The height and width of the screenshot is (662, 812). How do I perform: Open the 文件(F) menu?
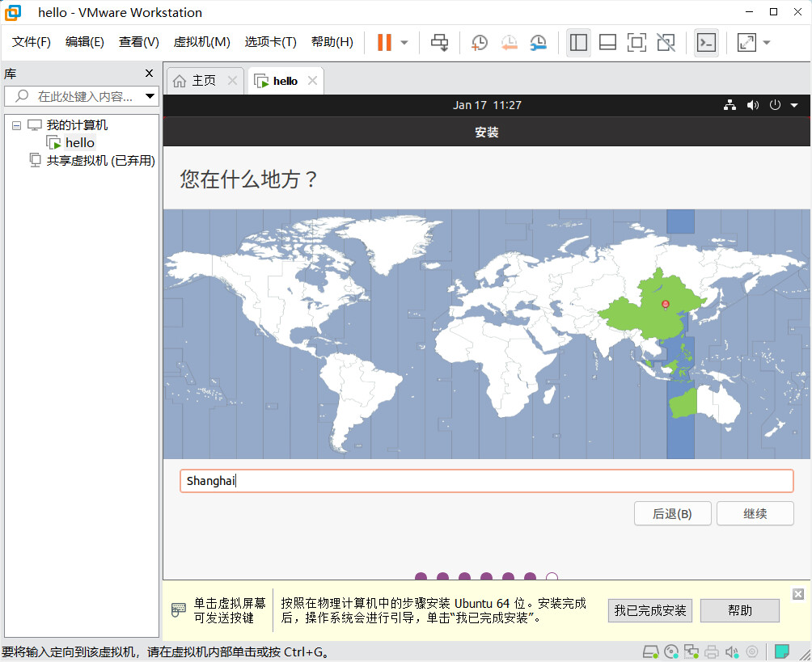[31, 42]
